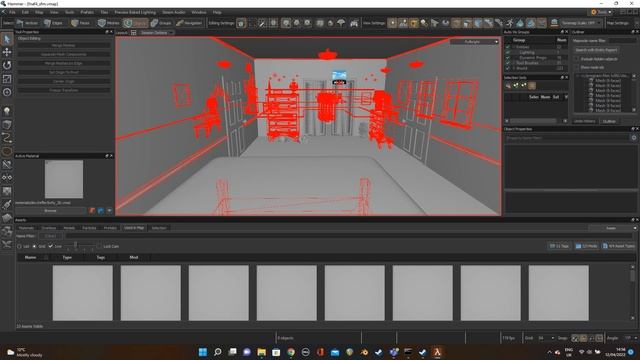Click the running man icon in View Settings
Screen dimensions: 640x360
coord(509,23)
